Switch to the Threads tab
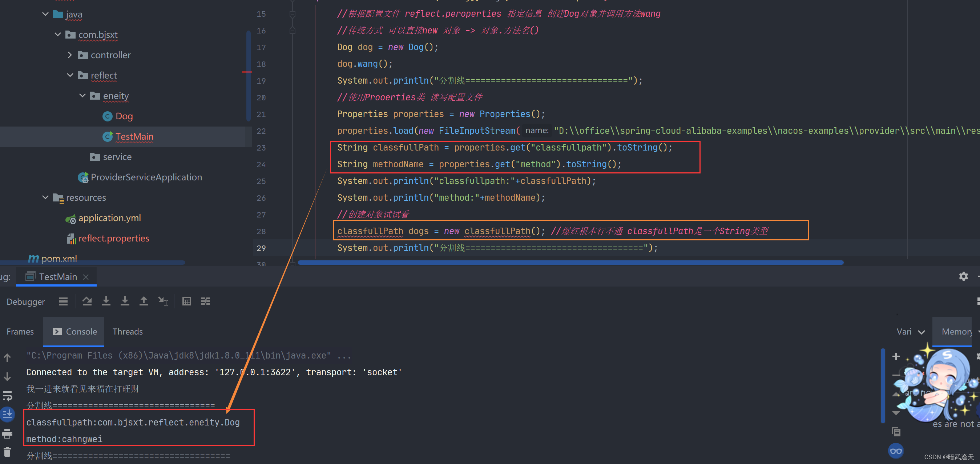The width and height of the screenshot is (980, 464). (x=128, y=332)
